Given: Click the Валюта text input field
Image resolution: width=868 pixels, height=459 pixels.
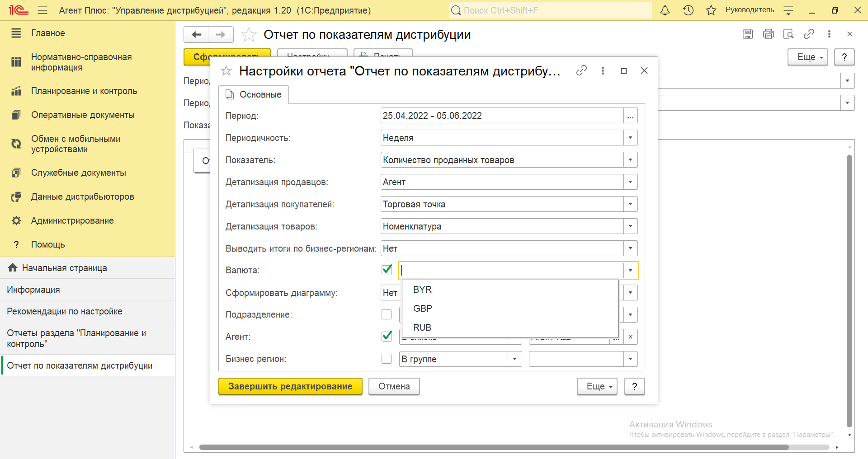Looking at the screenshot, I should 511,271.
